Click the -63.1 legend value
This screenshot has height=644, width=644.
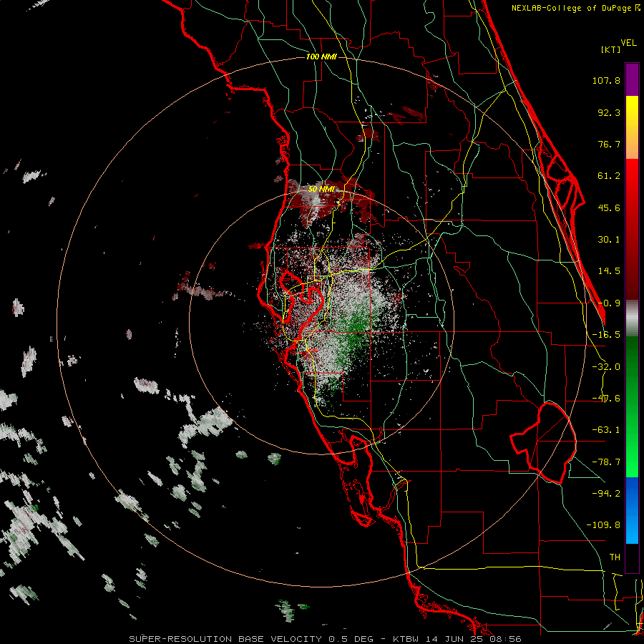click(606, 430)
